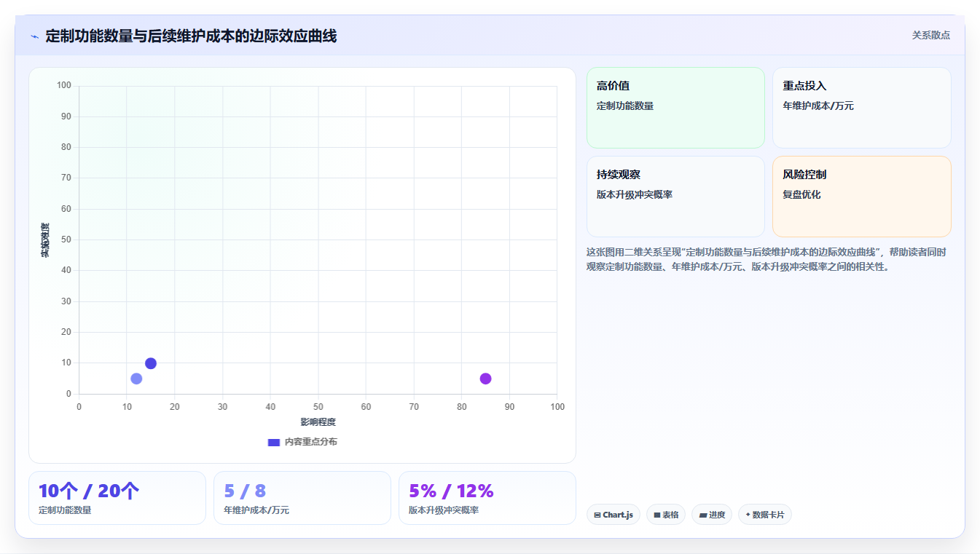Click the 关系散点 label in header

coord(931,35)
